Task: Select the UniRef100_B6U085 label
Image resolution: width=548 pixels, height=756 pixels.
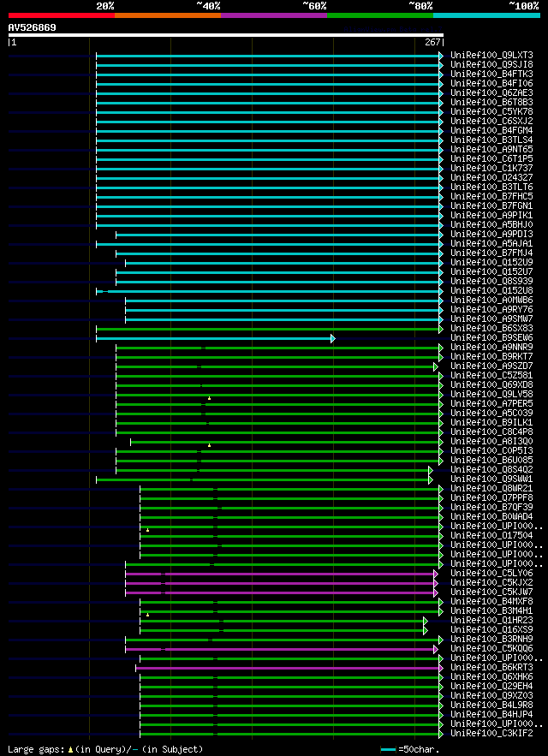Action: coord(491,461)
